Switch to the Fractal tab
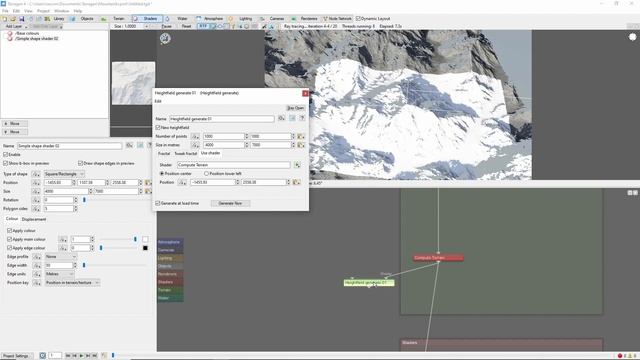640x360 pixels. click(164, 153)
